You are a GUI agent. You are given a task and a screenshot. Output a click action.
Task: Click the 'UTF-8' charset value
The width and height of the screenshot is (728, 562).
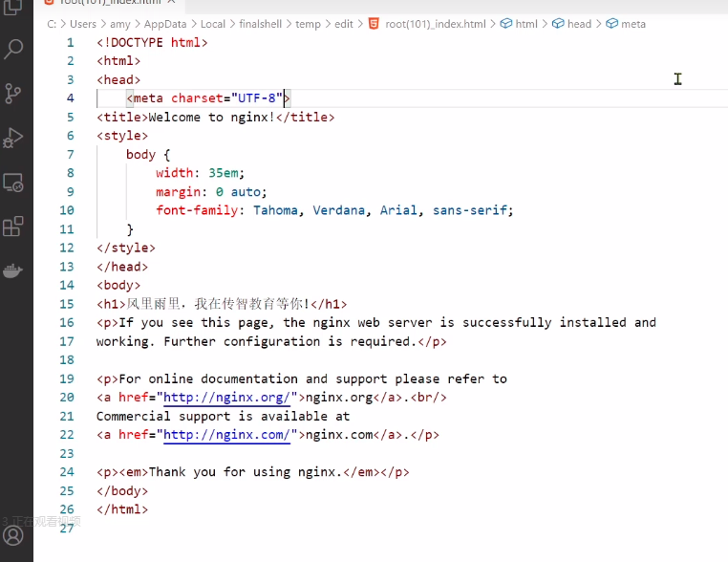click(x=257, y=98)
